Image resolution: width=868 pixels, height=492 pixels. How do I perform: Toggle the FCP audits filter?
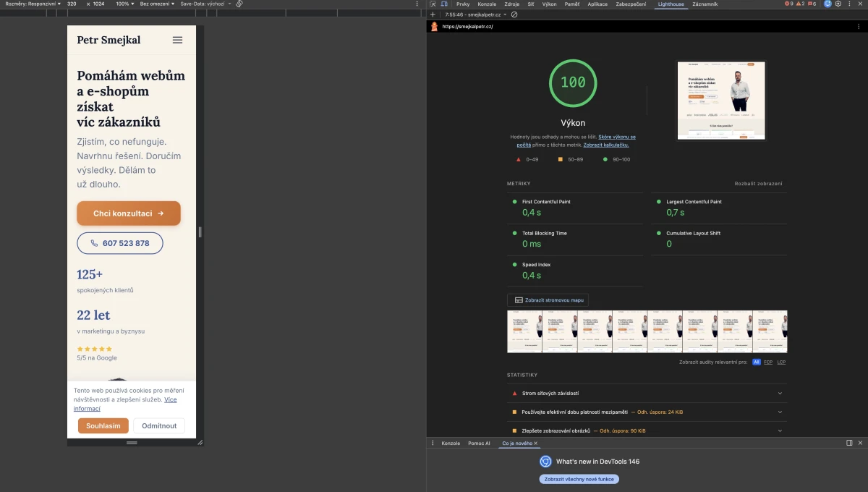click(x=768, y=362)
